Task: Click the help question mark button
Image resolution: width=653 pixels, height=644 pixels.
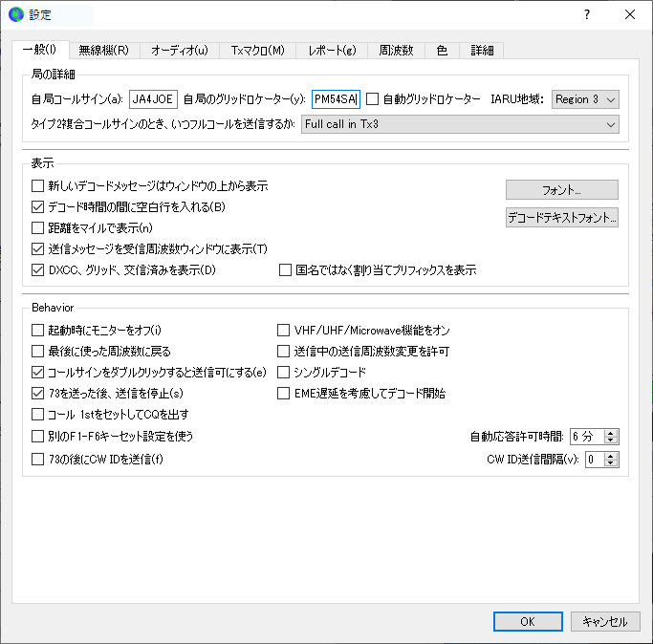Action: pyautogui.click(x=587, y=14)
